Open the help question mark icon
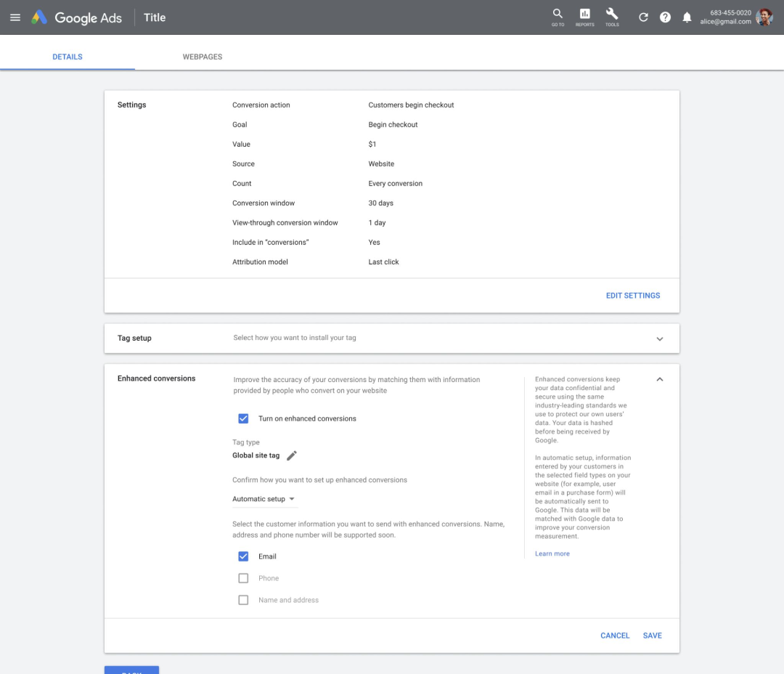784x674 pixels. (665, 17)
